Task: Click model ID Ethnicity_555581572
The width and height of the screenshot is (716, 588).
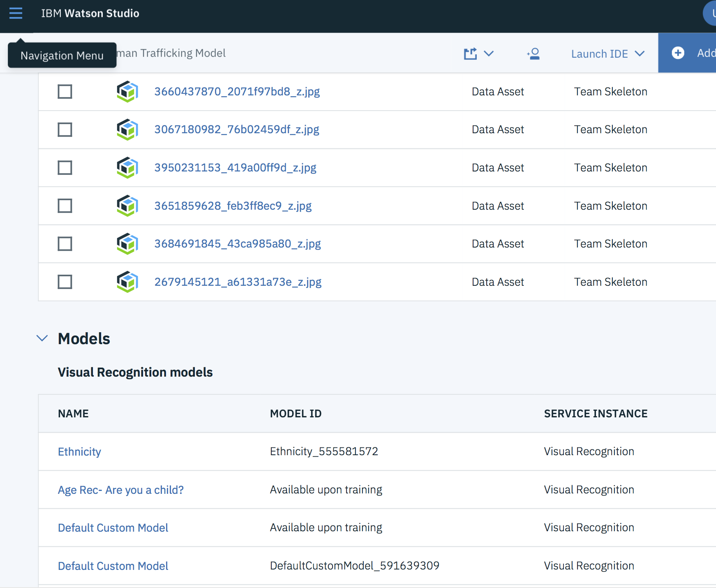Action: click(324, 451)
